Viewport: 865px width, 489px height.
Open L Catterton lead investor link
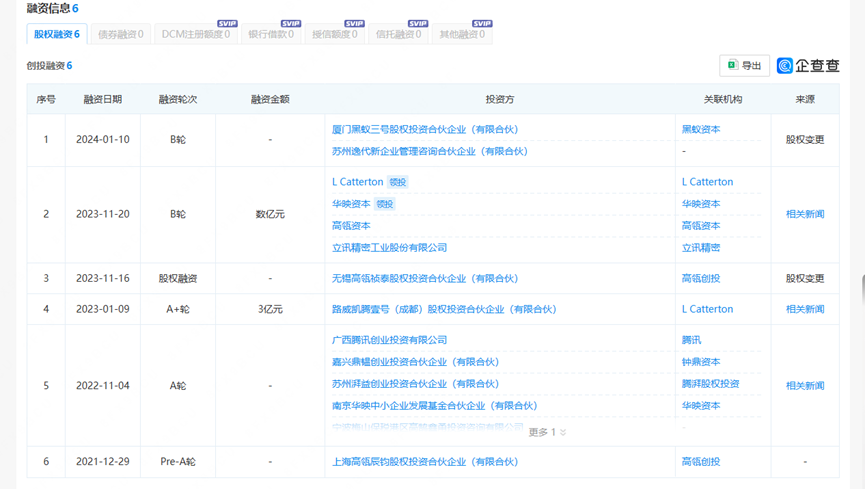tap(357, 182)
